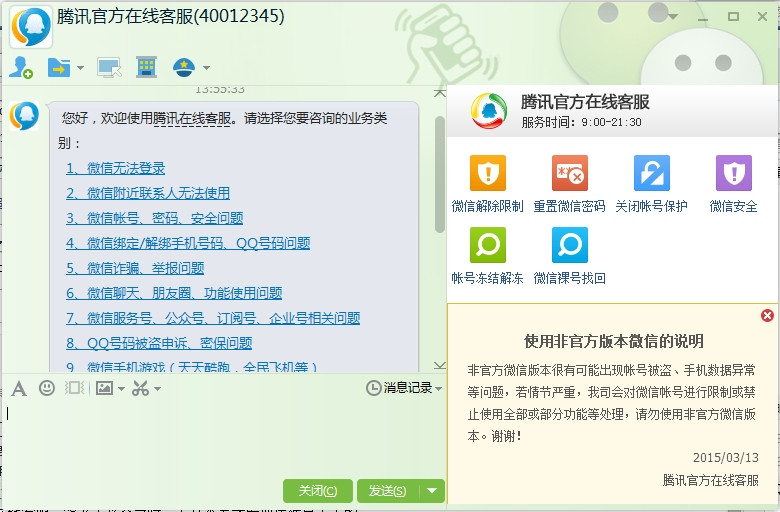Viewport: 780px width, 512px height.
Task: Click the 微信裸号找回 blue search icon
Action: point(570,245)
